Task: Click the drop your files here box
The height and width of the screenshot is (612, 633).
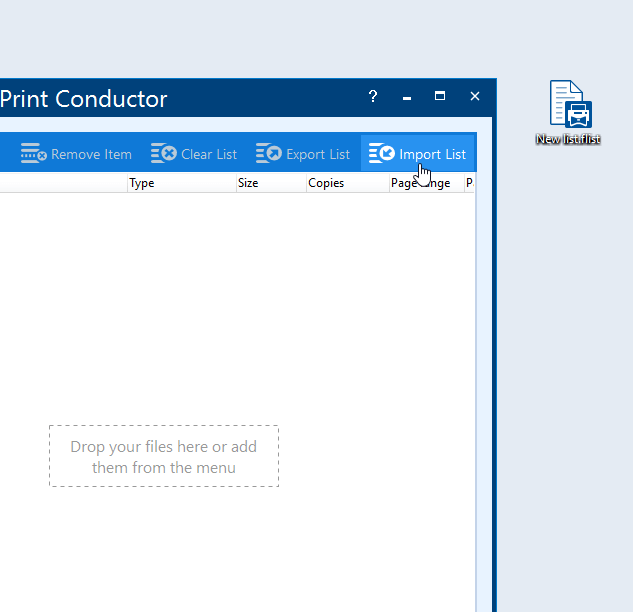Action: (x=164, y=456)
